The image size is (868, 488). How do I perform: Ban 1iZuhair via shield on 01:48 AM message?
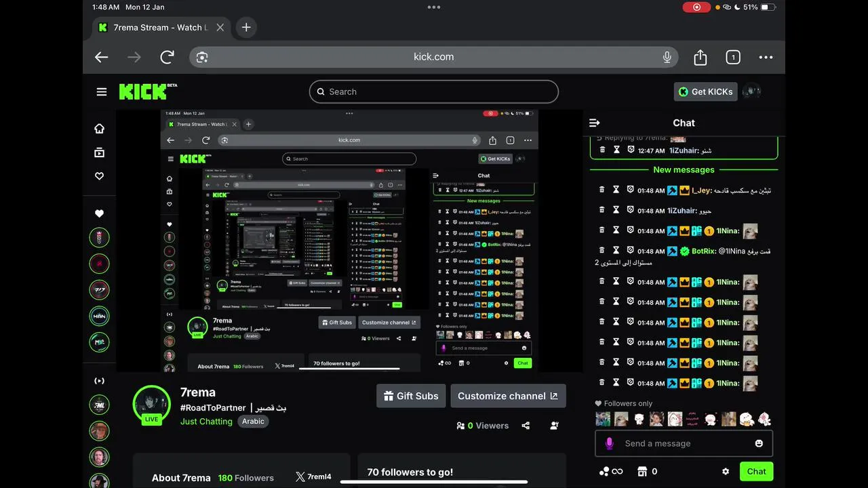point(631,211)
